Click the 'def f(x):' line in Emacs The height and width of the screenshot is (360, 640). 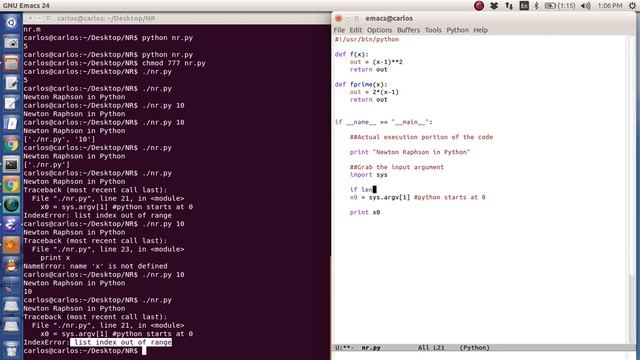click(351, 54)
